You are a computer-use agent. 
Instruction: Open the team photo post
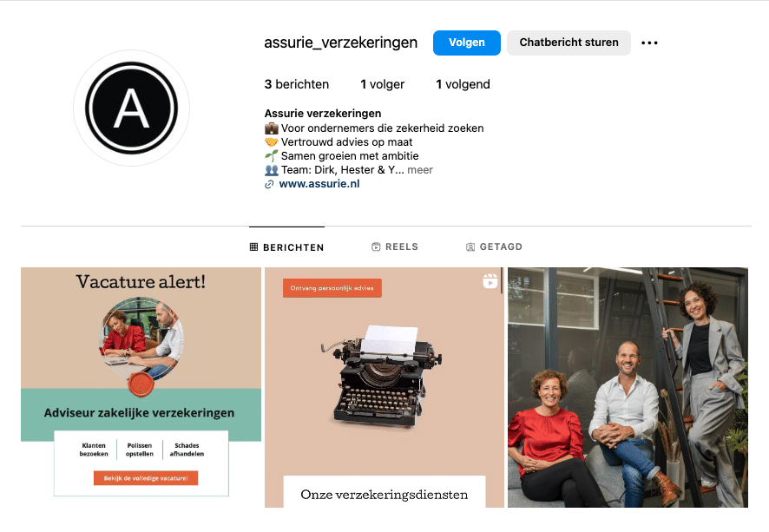628,387
